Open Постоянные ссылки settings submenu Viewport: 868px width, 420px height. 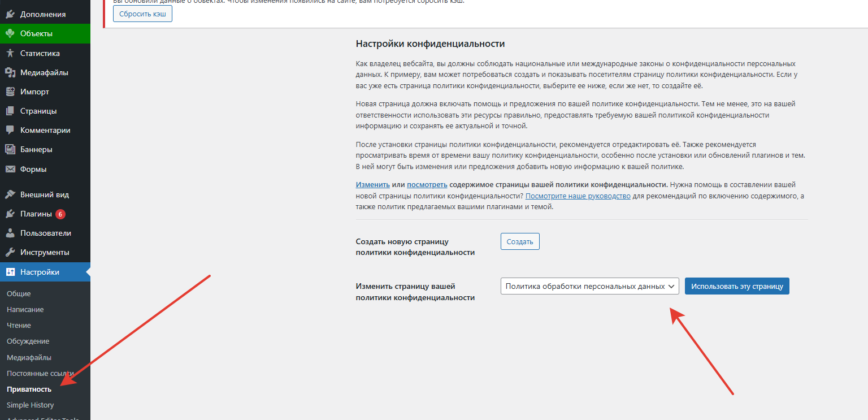coord(40,373)
